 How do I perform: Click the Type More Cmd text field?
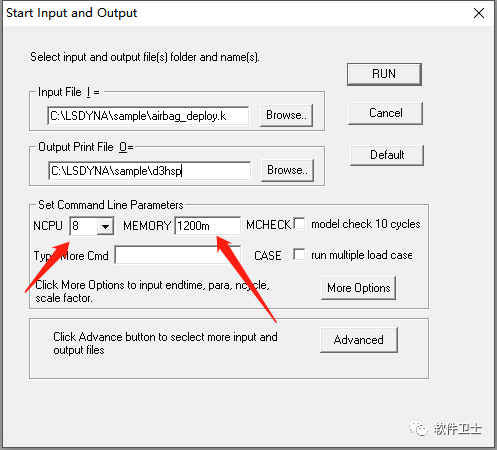(x=177, y=255)
